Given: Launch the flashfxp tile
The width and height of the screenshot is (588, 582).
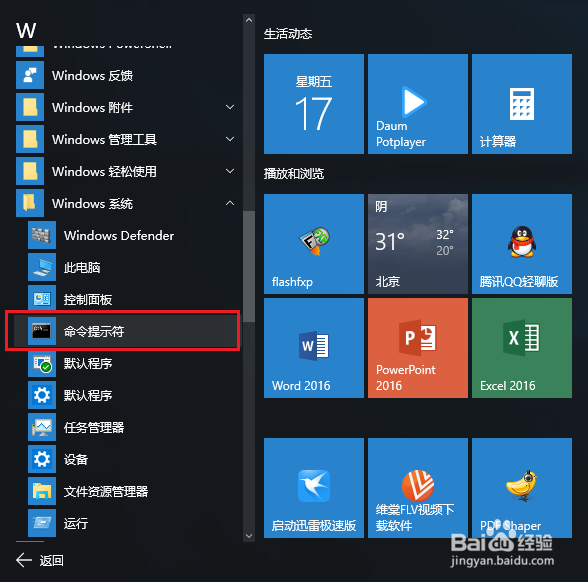Looking at the screenshot, I should 314,244.
